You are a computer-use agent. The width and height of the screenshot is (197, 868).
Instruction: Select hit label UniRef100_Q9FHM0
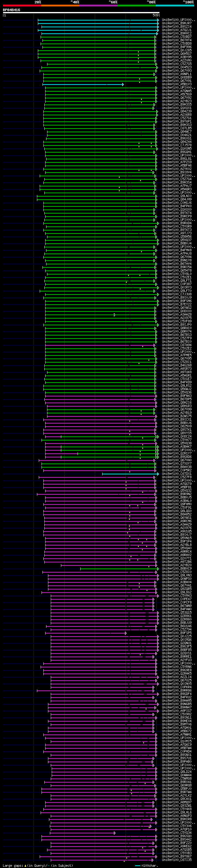click(x=177, y=504)
